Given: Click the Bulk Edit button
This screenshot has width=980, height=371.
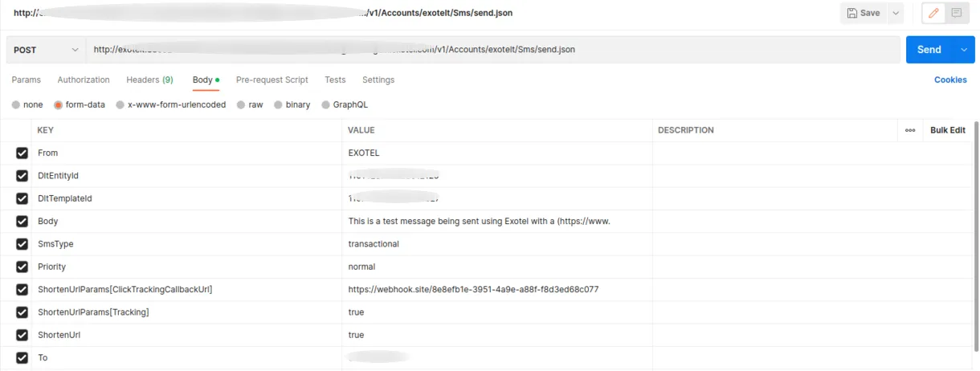Looking at the screenshot, I should pyautogui.click(x=948, y=130).
